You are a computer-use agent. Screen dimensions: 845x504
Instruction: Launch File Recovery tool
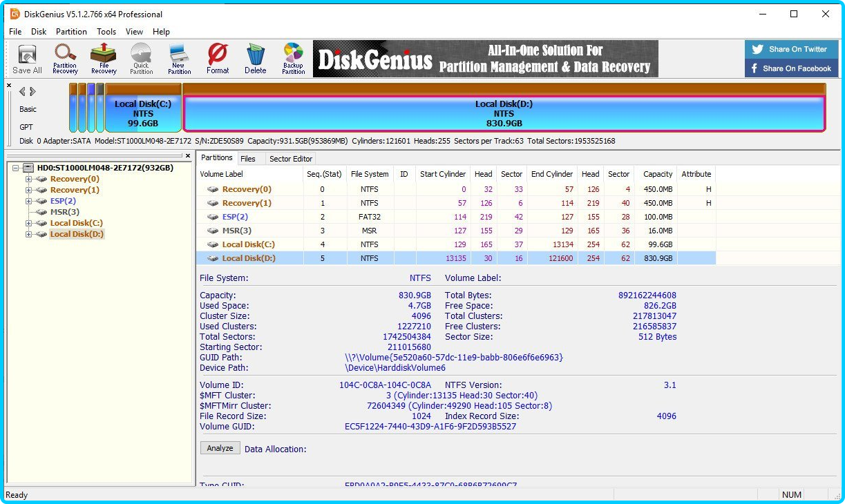pyautogui.click(x=104, y=59)
